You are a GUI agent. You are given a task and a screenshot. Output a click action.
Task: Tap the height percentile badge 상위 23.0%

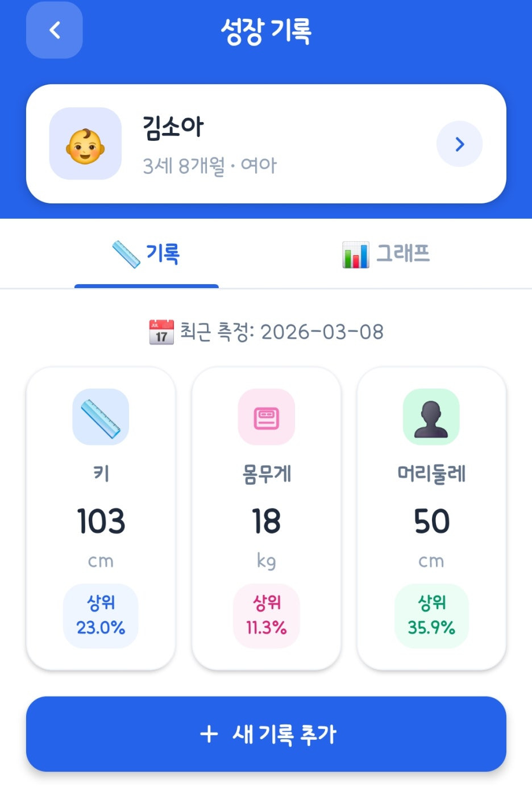[101, 616]
